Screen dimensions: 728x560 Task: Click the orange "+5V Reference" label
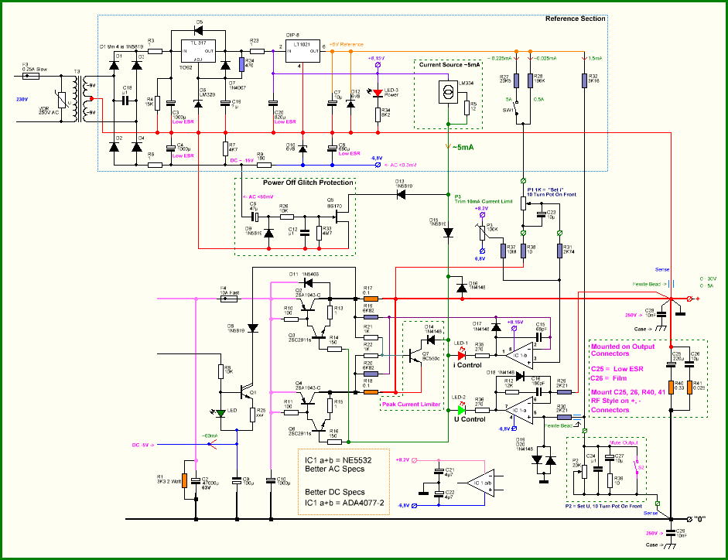pyautogui.click(x=347, y=45)
